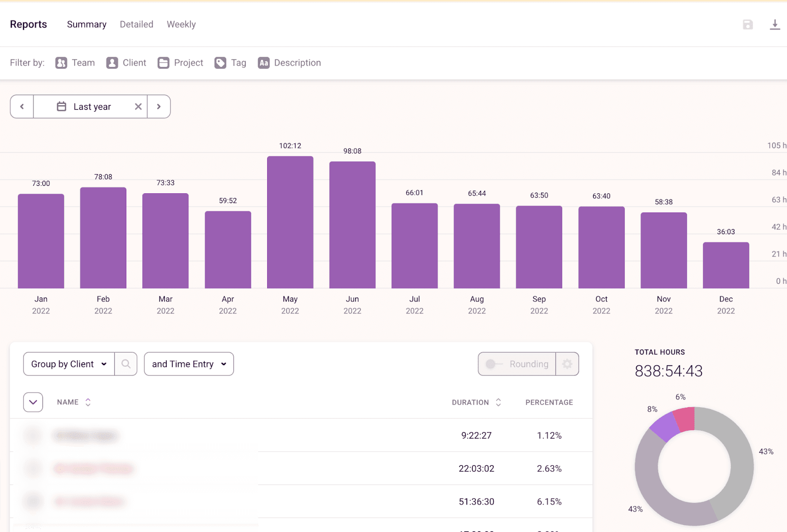787x532 pixels.
Task: Switch to the Detailed tab
Action: pyautogui.click(x=137, y=25)
